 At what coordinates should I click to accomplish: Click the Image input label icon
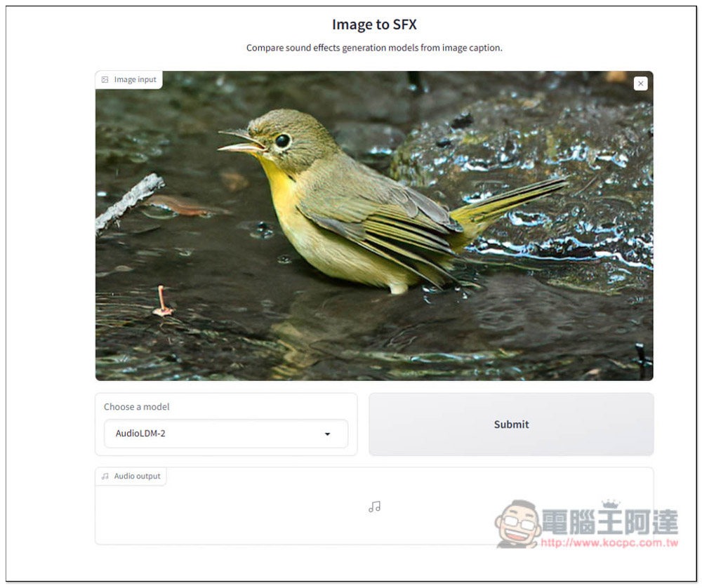pyautogui.click(x=105, y=80)
